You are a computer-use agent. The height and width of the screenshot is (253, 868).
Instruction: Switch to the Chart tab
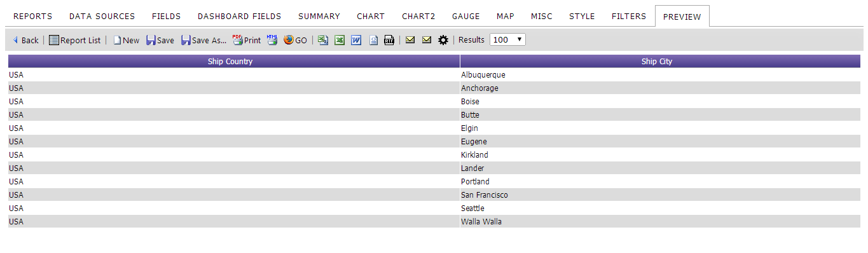[x=371, y=17]
